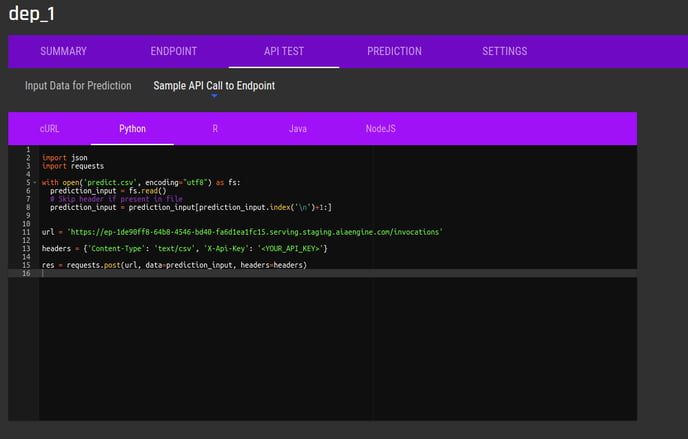This screenshot has width=688, height=439.
Task: Switch to the Java code sample
Action: pyautogui.click(x=298, y=128)
